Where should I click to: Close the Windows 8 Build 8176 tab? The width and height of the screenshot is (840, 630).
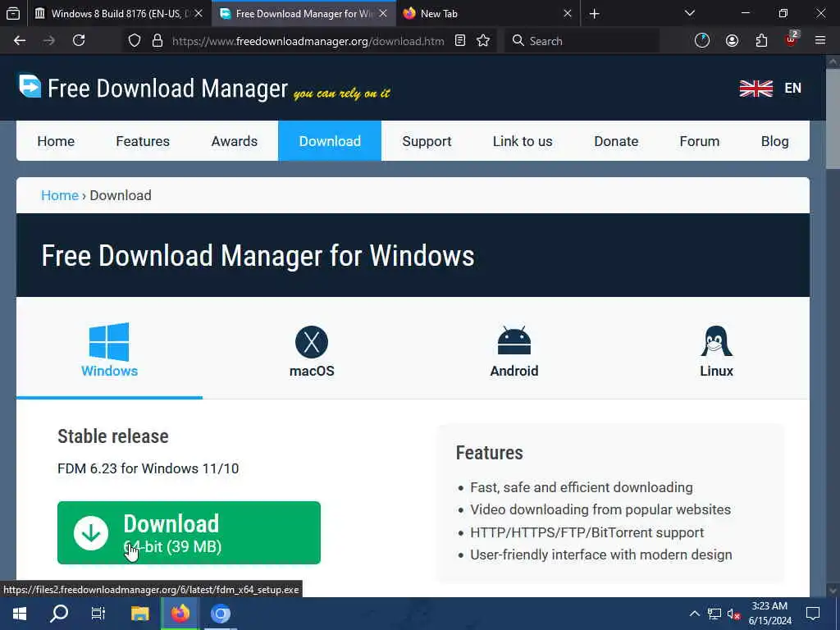click(x=199, y=13)
